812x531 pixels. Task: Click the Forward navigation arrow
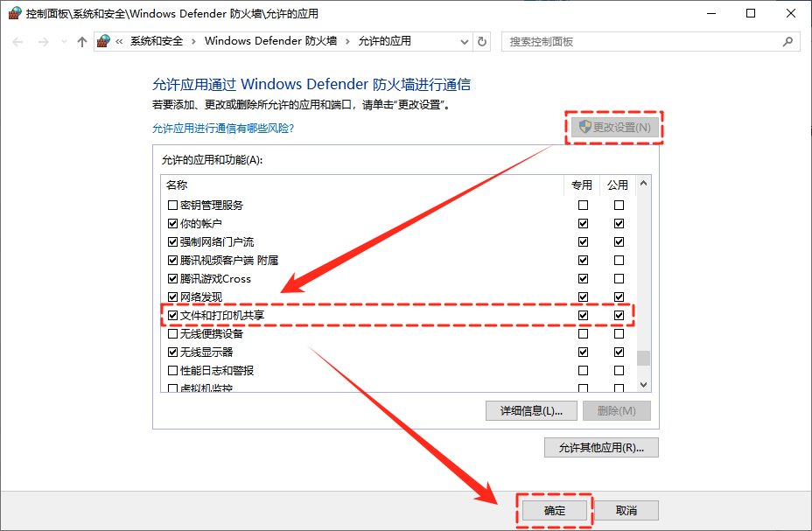click(x=44, y=42)
